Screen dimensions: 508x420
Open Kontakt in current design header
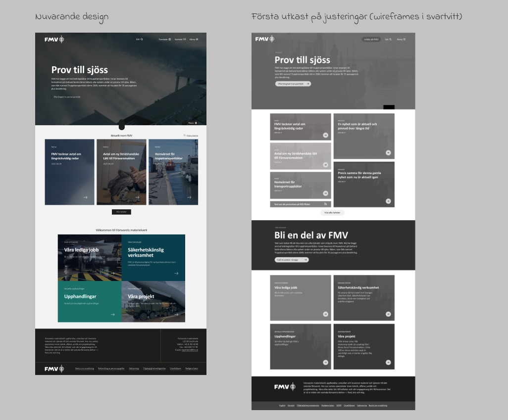[x=180, y=39]
